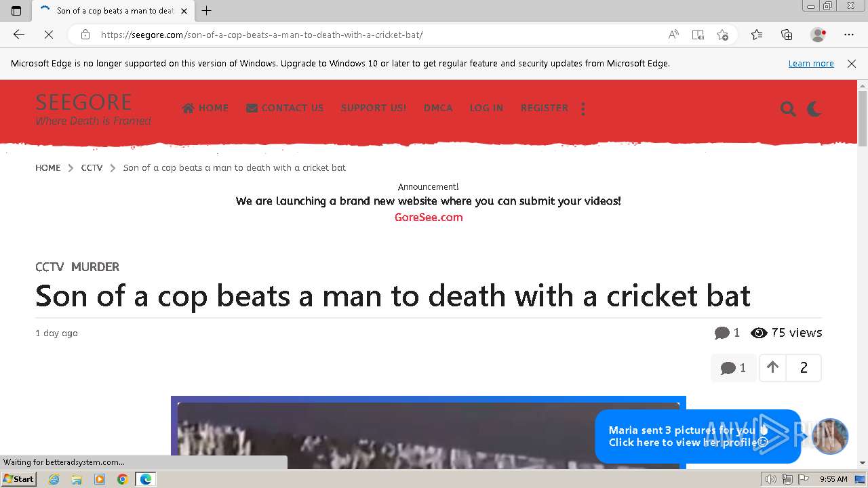Viewport: 868px width, 488px height.
Task: Open the browser profile avatar
Action: coord(818,35)
